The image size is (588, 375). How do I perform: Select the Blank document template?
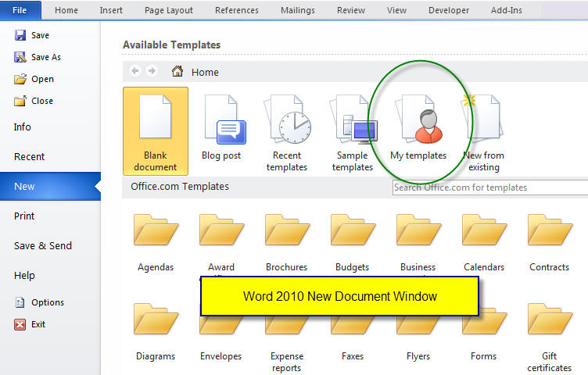pos(156,131)
